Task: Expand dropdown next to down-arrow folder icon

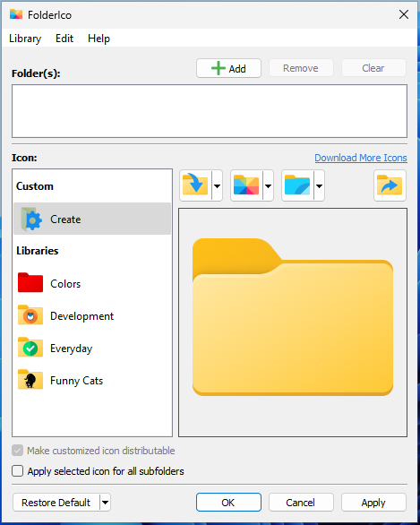Action: [218, 185]
